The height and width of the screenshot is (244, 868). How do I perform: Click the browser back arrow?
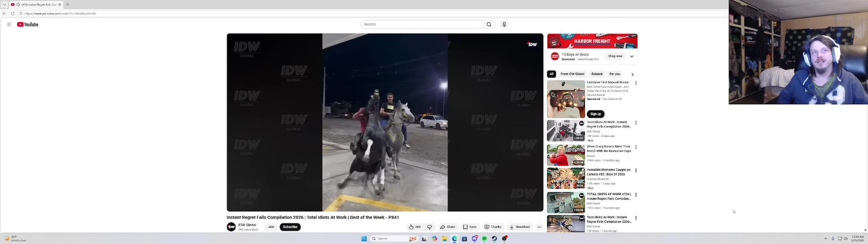[x=4, y=14]
